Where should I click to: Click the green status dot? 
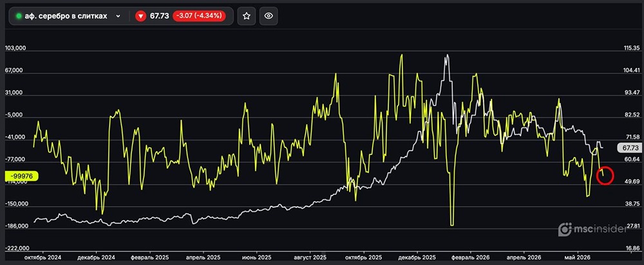[x=19, y=17]
